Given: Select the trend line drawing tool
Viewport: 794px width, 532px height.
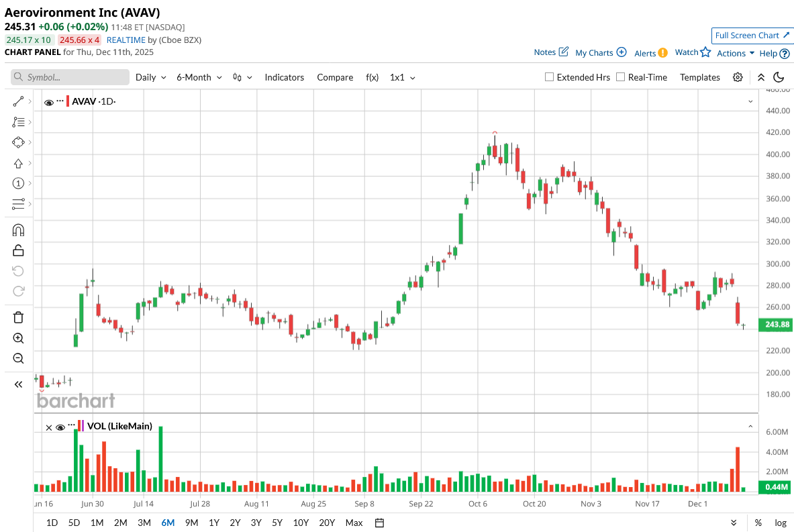Looking at the screenshot, I should coord(18,102).
